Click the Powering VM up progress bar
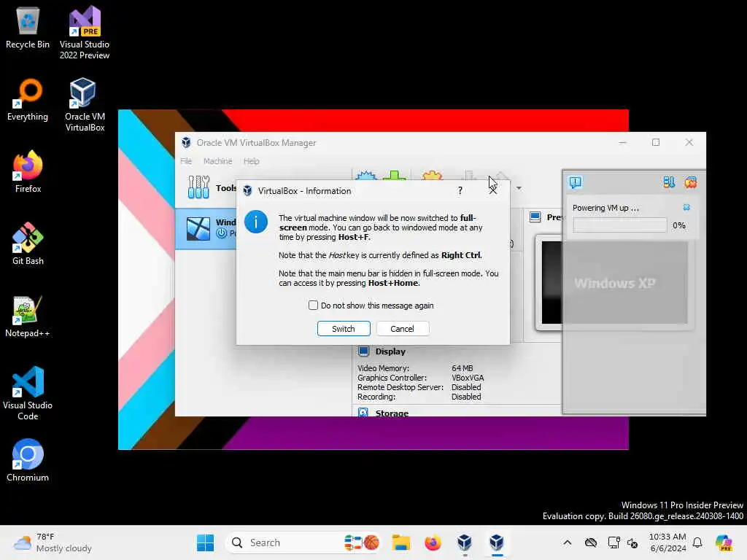This screenshot has height=560, width=747. (x=620, y=225)
